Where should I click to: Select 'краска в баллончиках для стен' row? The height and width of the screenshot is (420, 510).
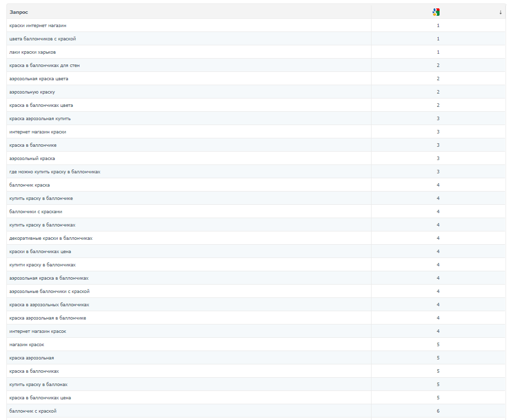tap(256, 65)
